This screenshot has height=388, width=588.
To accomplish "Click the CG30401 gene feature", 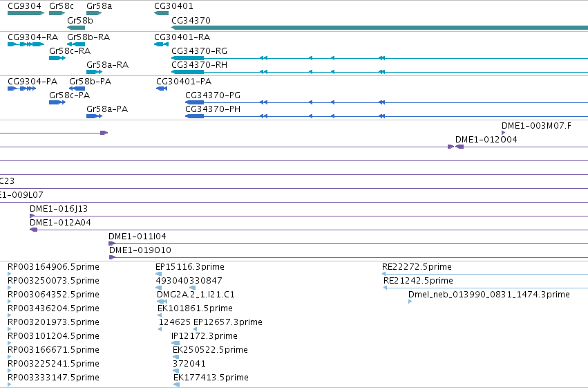I will (x=161, y=13).
